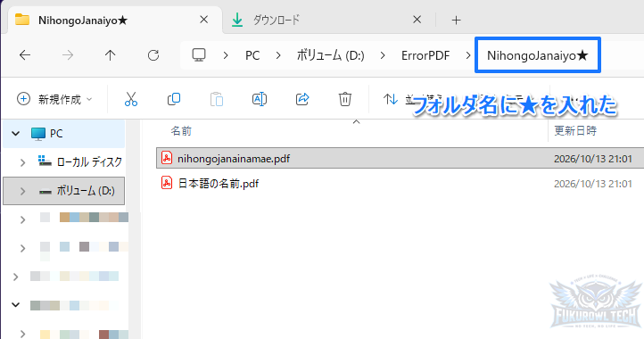
Task: Click the Paste clipboard icon
Action: 217,99
